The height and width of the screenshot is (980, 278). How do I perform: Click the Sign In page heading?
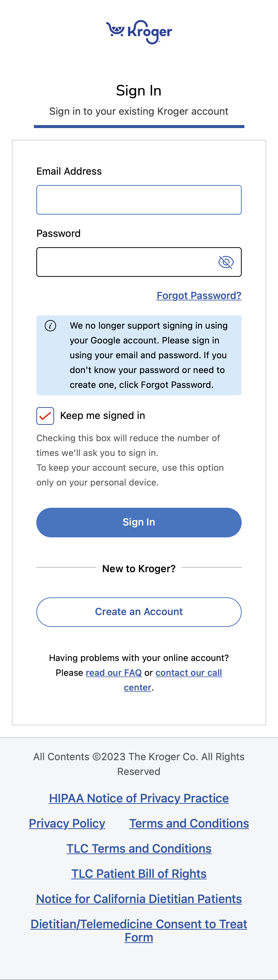tap(139, 90)
